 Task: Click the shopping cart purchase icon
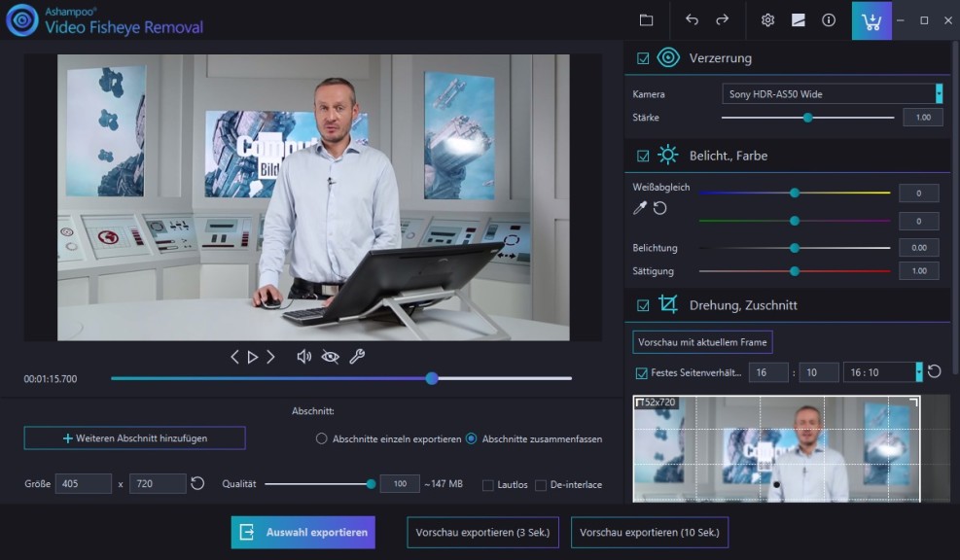tap(871, 20)
